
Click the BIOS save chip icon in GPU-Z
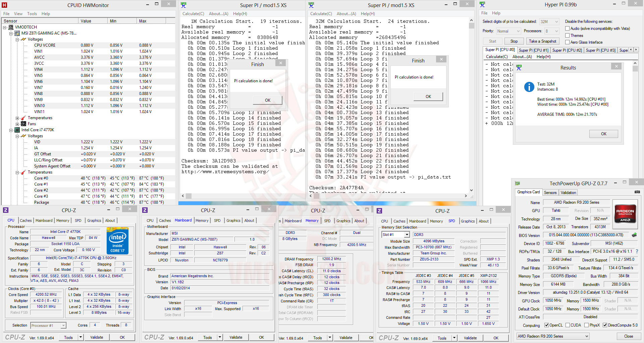pyautogui.click(x=634, y=235)
